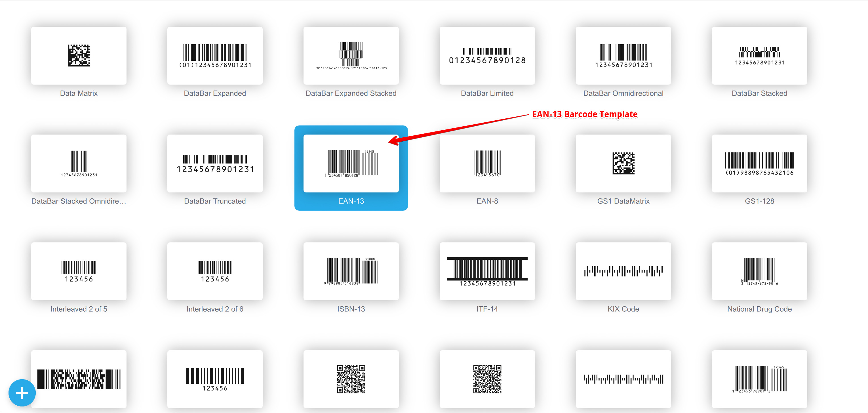
Task: Select the Interleaved 2 of 5 template
Action: coord(79,271)
